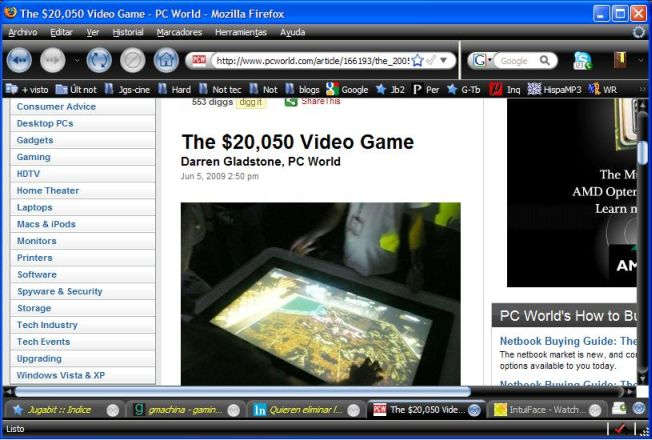The height and width of the screenshot is (440, 652).
Task: Open the 'Hard' bookmark folder
Action: [x=174, y=89]
